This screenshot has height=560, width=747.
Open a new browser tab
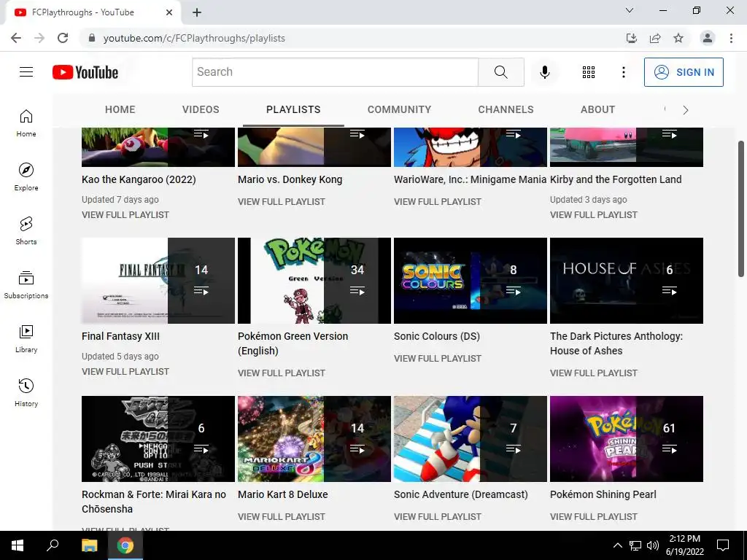coord(197,12)
